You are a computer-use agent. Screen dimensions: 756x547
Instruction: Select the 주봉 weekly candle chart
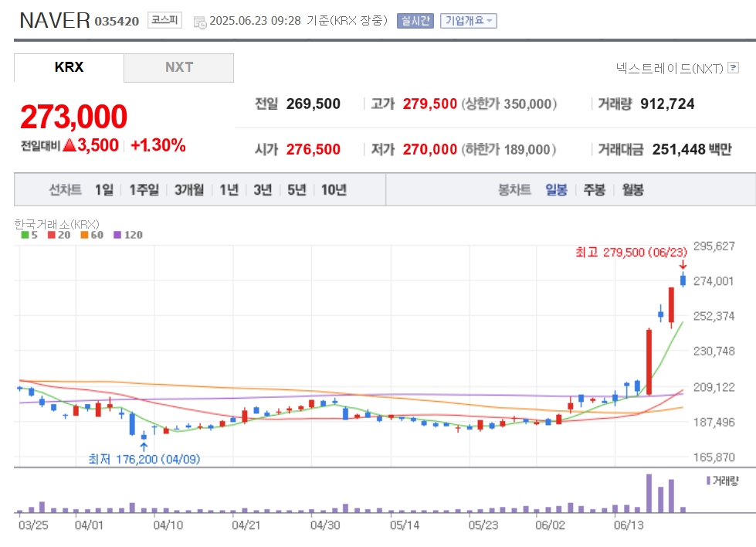point(594,189)
